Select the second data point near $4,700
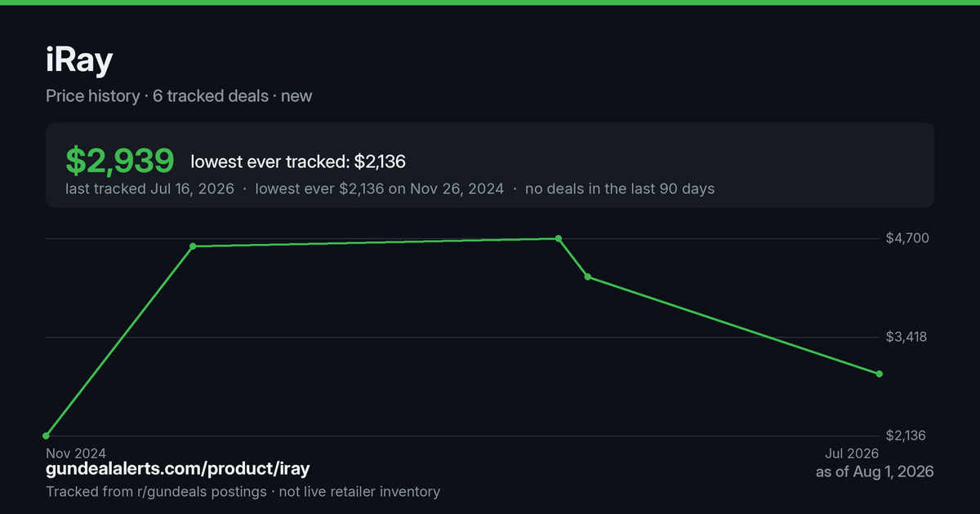 click(193, 246)
